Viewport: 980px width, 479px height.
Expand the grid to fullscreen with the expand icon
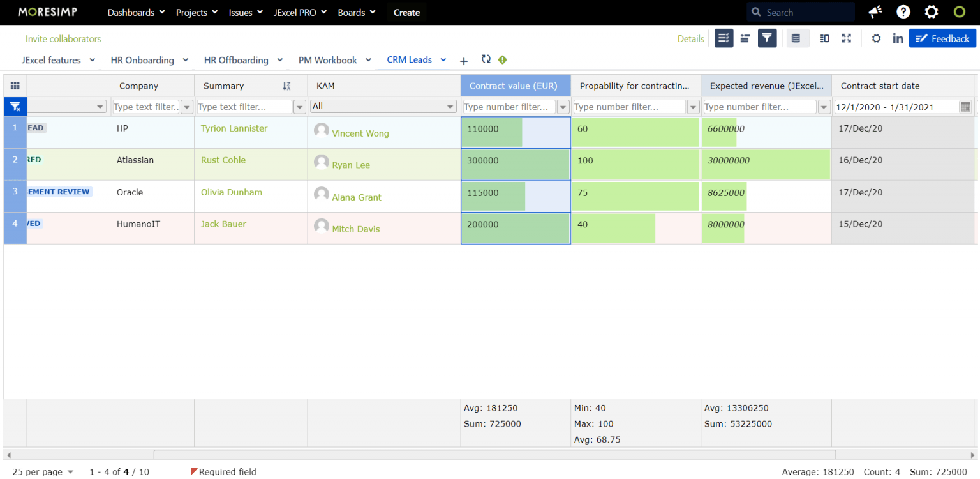click(847, 38)
